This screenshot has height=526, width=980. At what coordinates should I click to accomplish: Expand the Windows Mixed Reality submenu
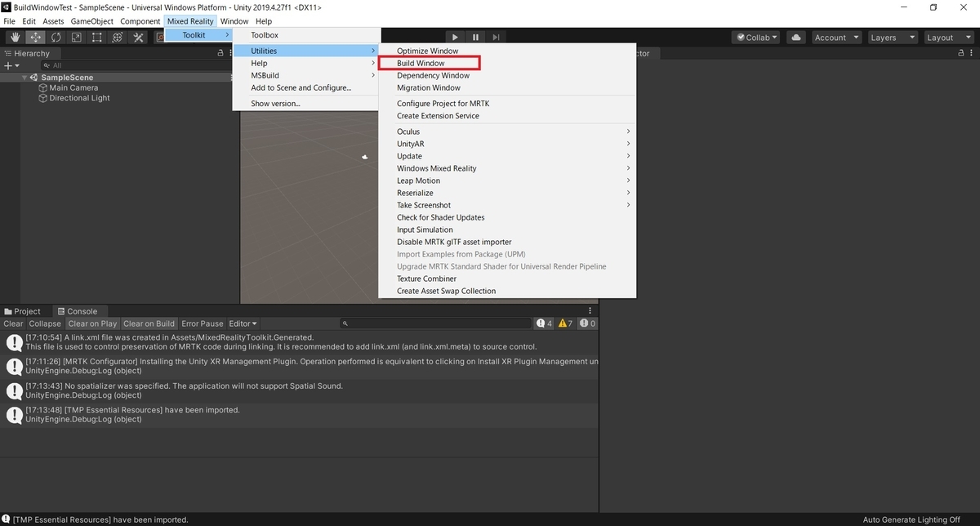click(x=507, y=168)
